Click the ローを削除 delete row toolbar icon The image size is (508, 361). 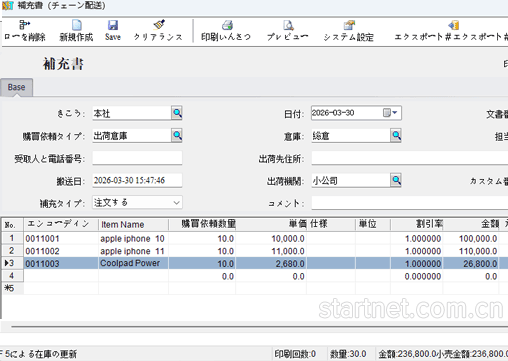coord(24,25)
